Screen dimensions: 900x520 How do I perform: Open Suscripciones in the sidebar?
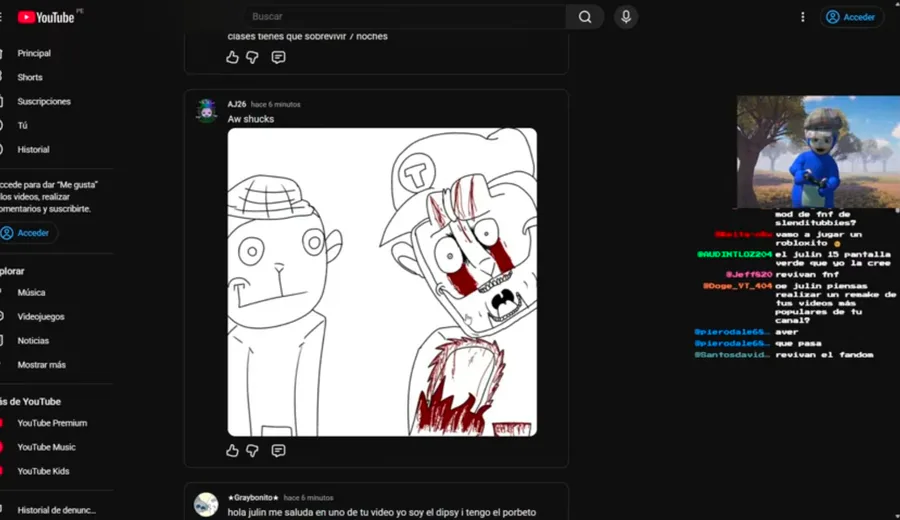point(44,101)
